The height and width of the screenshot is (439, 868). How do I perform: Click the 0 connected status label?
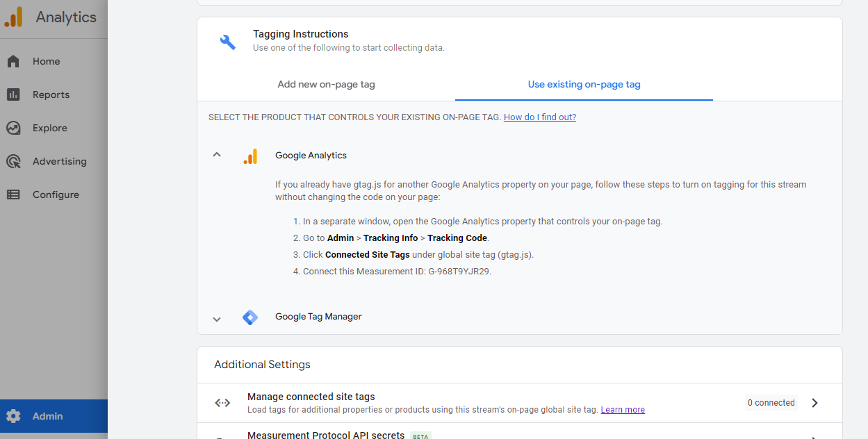tap(771, 402)
